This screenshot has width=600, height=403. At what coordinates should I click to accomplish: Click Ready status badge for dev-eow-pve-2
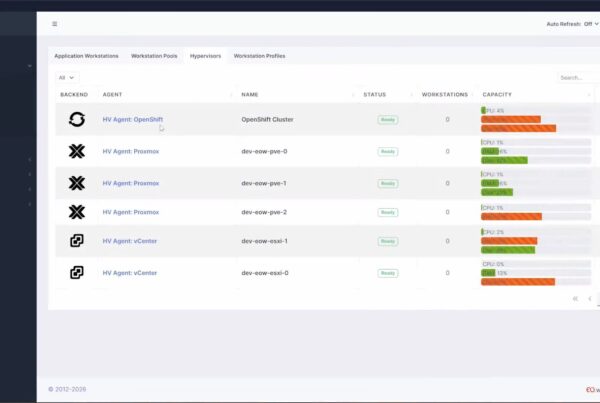pyautogui.click(x=388, y=212)
